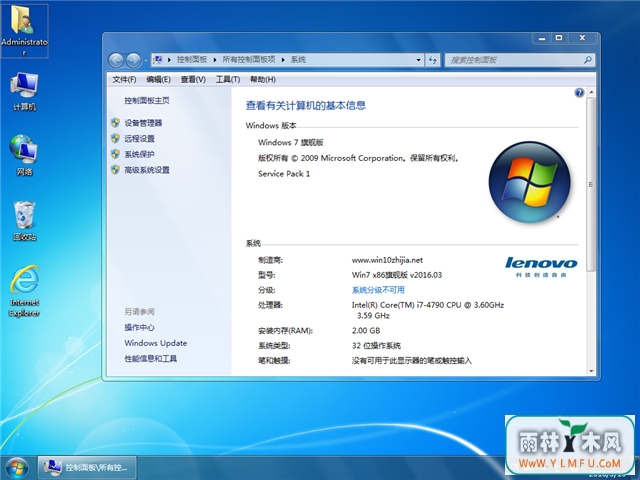The height and width of the screenshot is (480, 640).
Task: Go to 控制面板主页
Action: 147,100
